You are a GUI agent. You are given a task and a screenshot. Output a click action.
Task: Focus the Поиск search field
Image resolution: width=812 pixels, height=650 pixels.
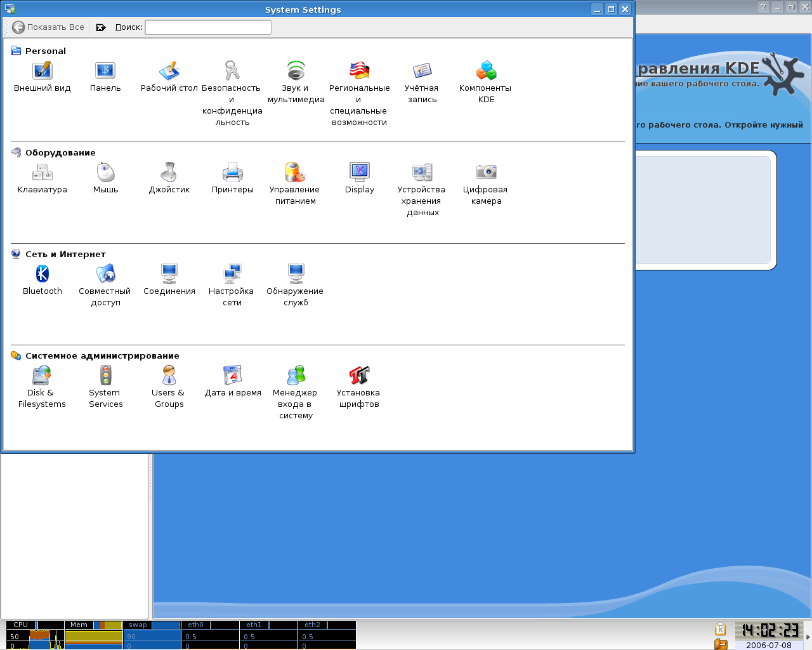208,27
